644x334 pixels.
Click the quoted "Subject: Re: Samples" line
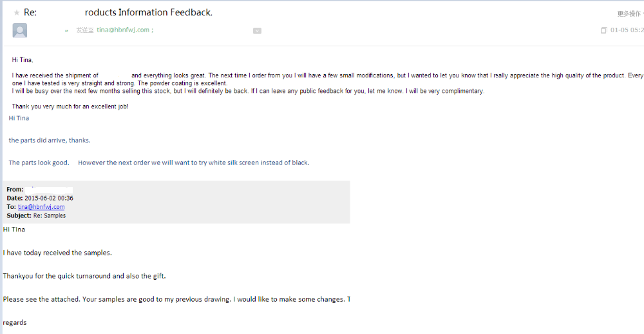click(36, 215)
